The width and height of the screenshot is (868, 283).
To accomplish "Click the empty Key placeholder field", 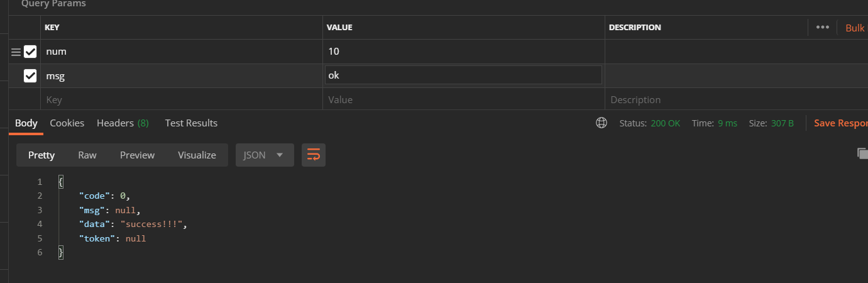I will [182, 99].
